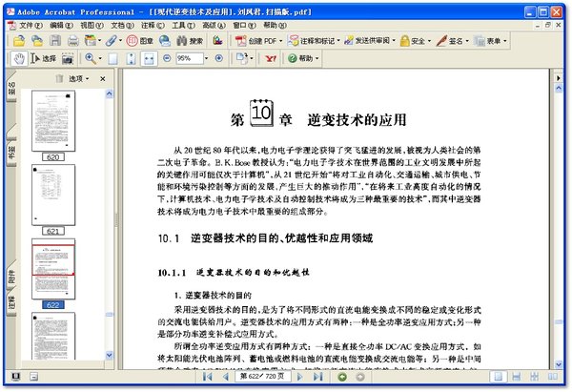Toggle hide toolbars icon in status bar

pos(33,377)
